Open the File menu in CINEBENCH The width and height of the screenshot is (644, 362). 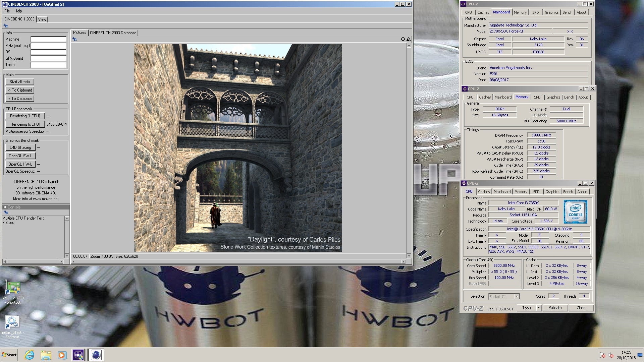click(x=7, y=11)
